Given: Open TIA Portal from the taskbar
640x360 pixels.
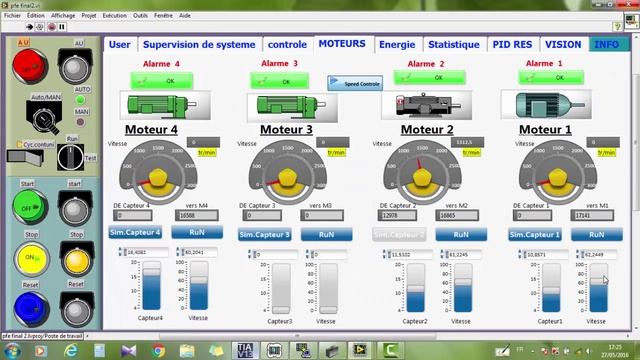Looking at the screenshot, I should [245, 350].
